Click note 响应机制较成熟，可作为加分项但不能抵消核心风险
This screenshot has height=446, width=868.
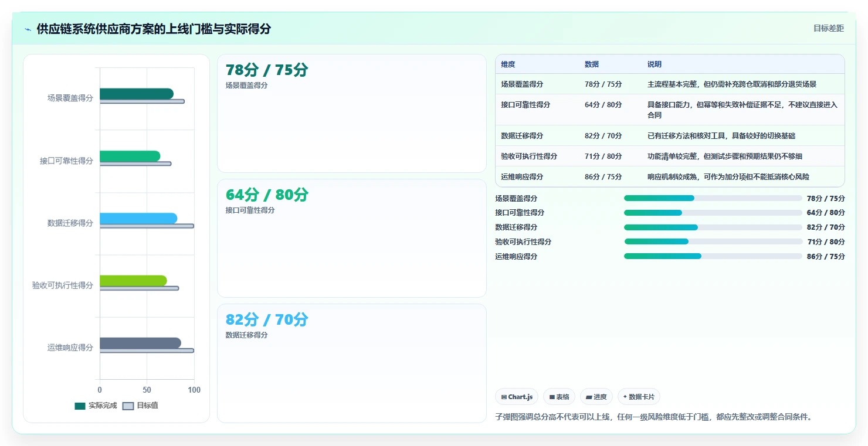[728, 177]
